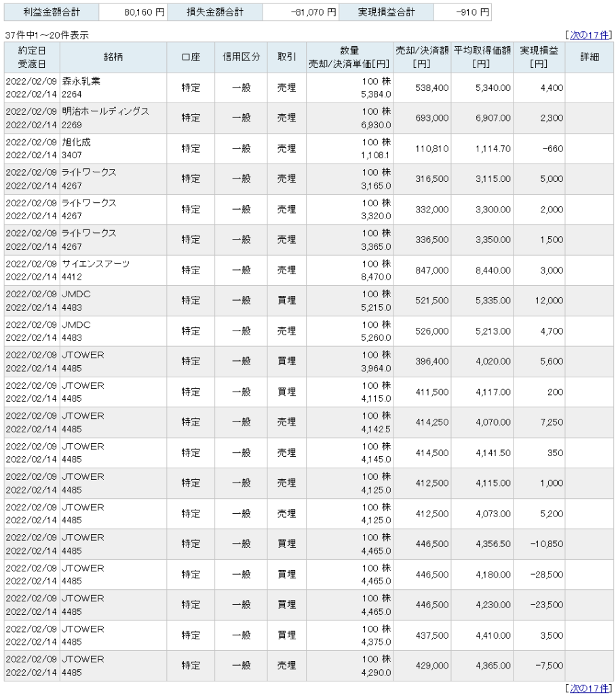Click average cost 3,350.00 for ライトワークス
The width and height of the screenshot is (616, 695).
493,240
